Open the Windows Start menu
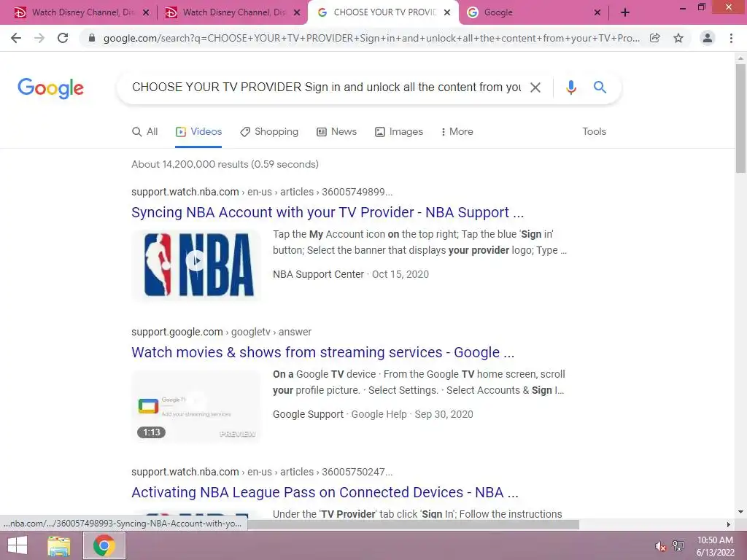The image size is (747, 560). [x=18, y=545]
